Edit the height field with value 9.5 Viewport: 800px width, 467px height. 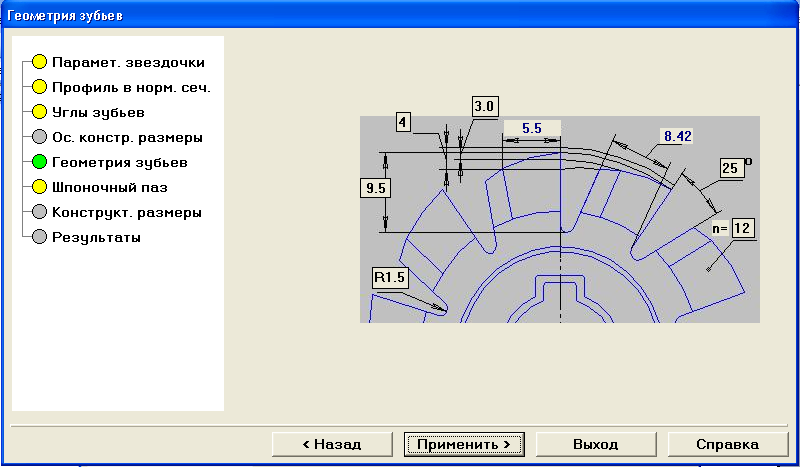click(x=376, y=188)
